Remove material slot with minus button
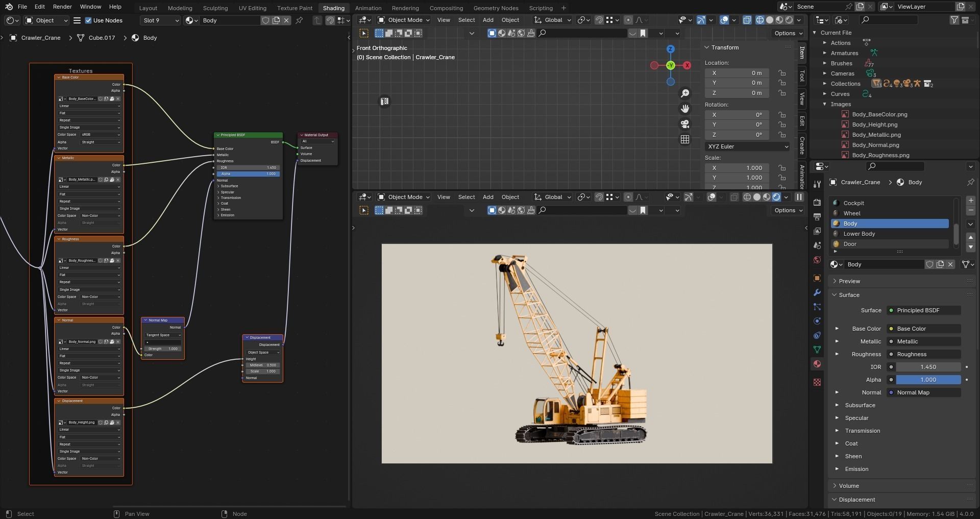The width and height of the screenshot is (980, 519). [971, 211]
